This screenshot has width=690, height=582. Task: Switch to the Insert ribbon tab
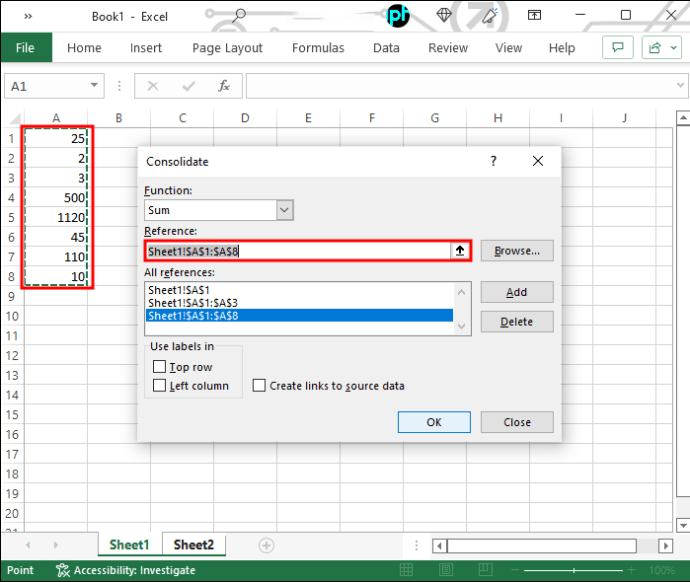(146, 48)
